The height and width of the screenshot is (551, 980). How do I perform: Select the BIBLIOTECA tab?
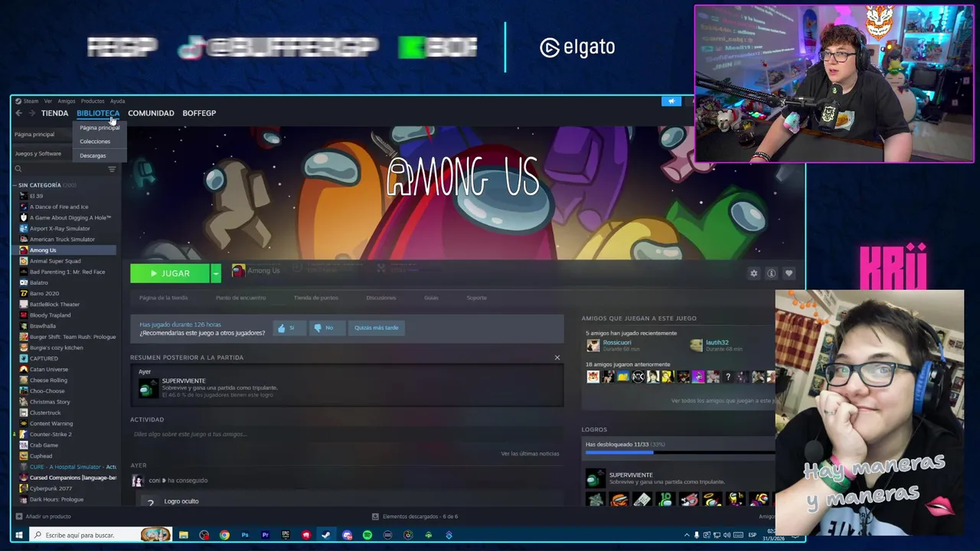[x=98, y=113]
